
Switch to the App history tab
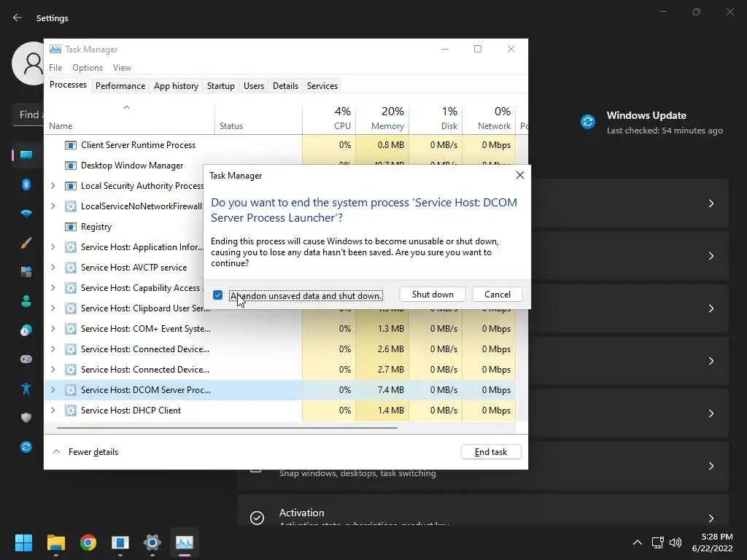click(176, 86)
